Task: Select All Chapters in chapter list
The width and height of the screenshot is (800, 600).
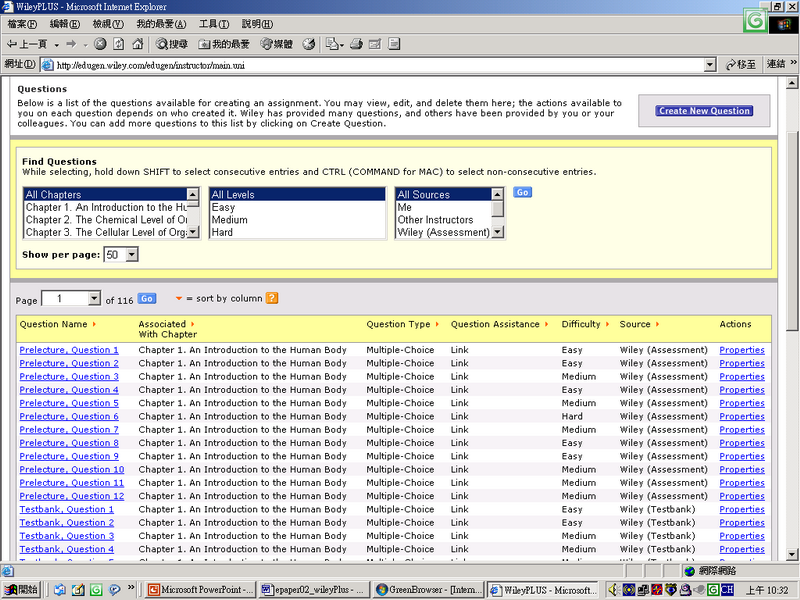Action: tap(106, 194)
